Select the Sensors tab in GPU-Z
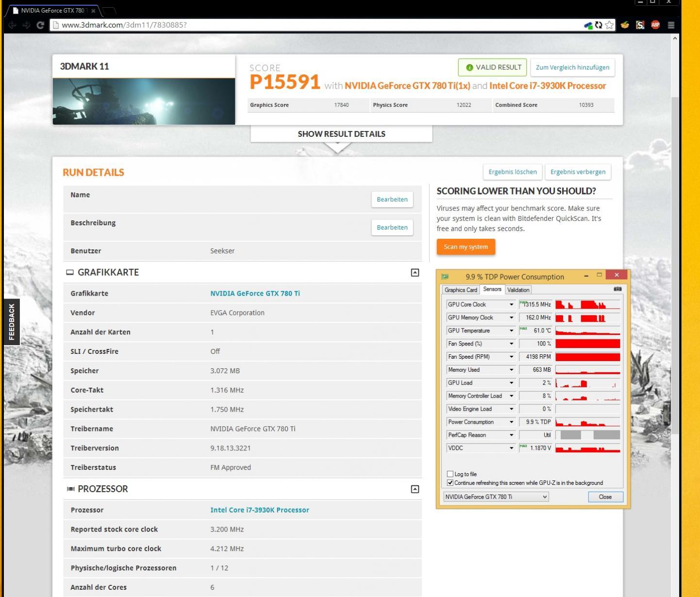Viewport: 700px width, 597px height. [x=492, y=289]
